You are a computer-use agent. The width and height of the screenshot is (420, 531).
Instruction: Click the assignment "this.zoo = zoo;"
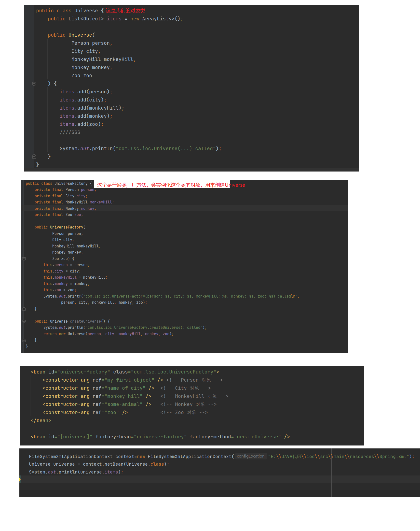pyautogui.click(x=60, y=290)
